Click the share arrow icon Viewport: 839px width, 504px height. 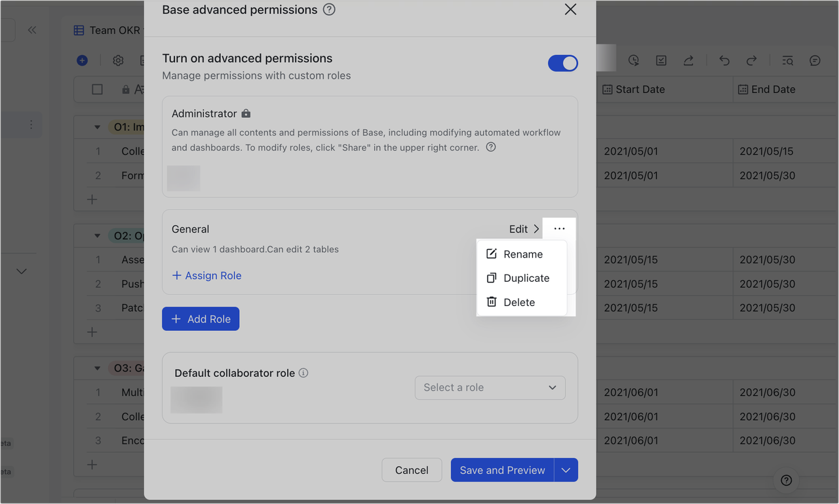click(x=688, y=60)
